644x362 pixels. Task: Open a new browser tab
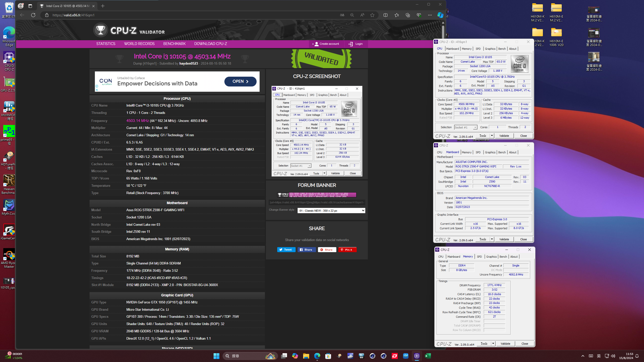click(103, 6)
